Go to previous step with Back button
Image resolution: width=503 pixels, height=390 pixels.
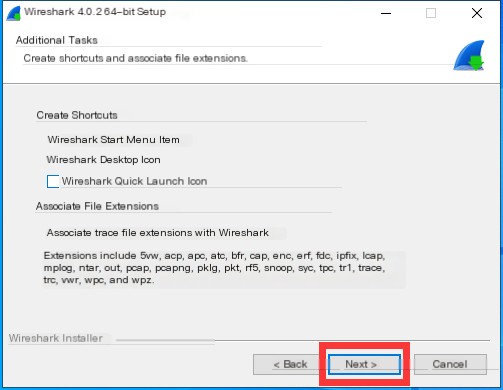(x=289, y=364)
